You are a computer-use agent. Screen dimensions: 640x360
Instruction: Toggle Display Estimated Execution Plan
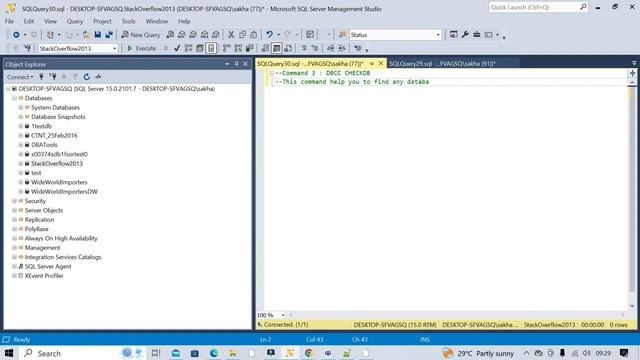pyautogui.click(x=188, y=48)
